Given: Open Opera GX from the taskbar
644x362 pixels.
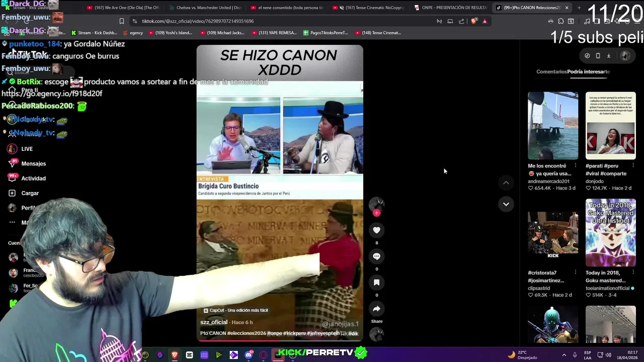Looking at the screenshot, I should tap(263, 355).
